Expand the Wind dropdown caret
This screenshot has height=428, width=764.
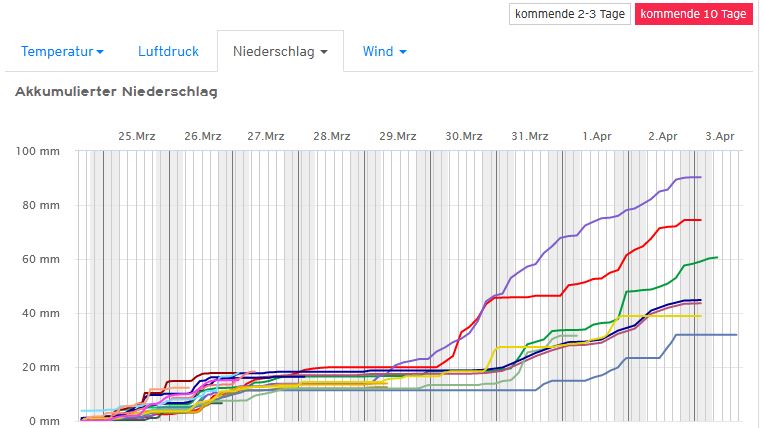coord(403,52)
